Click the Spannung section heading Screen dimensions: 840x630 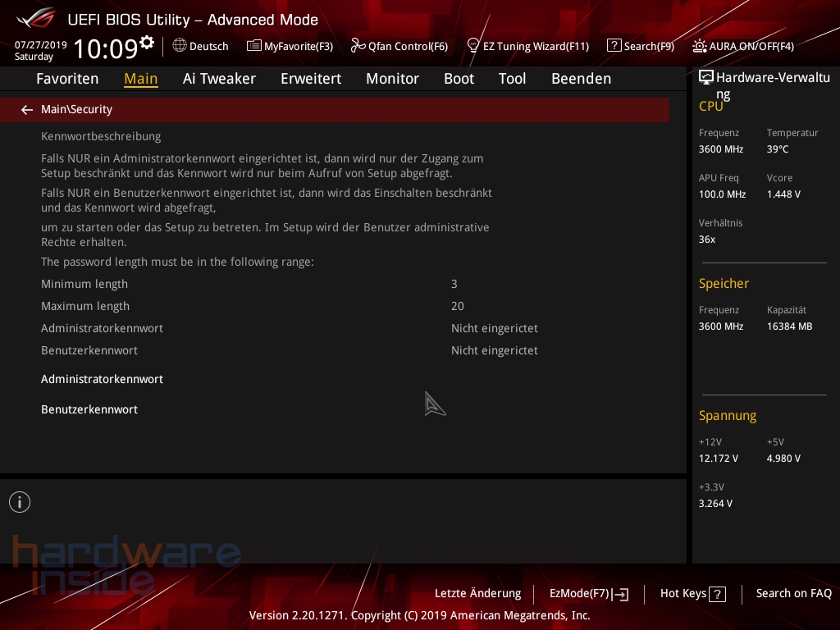728,416
